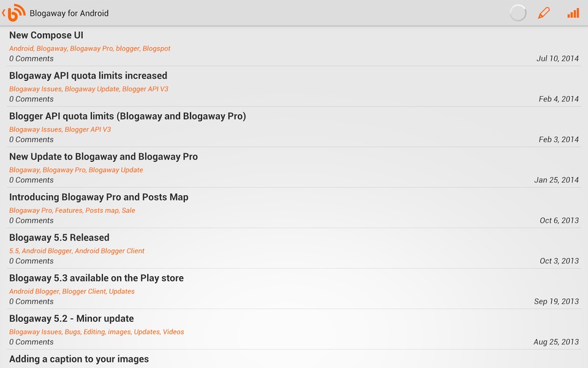The height and width of the screenshot is (368, 588).
Task: Tap labels '5.5, Android Blogger, Android Blogger Client'
Action: pos(77,251)
